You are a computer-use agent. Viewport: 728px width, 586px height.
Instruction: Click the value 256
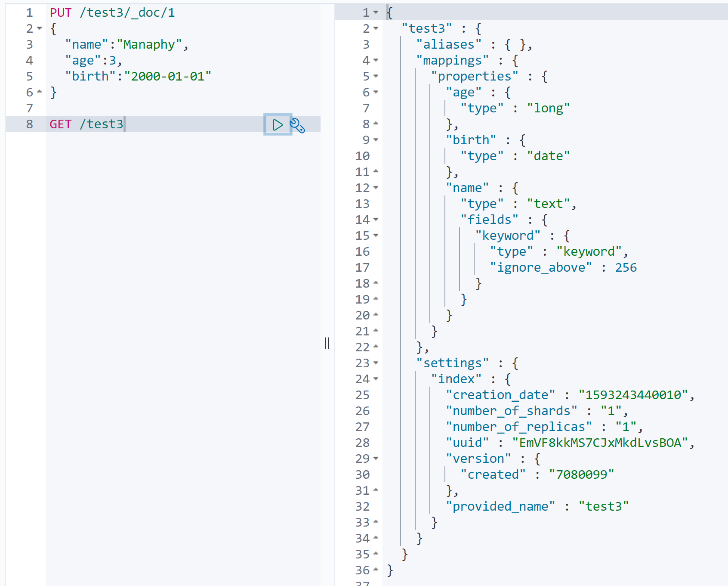(x=626, y=267)
